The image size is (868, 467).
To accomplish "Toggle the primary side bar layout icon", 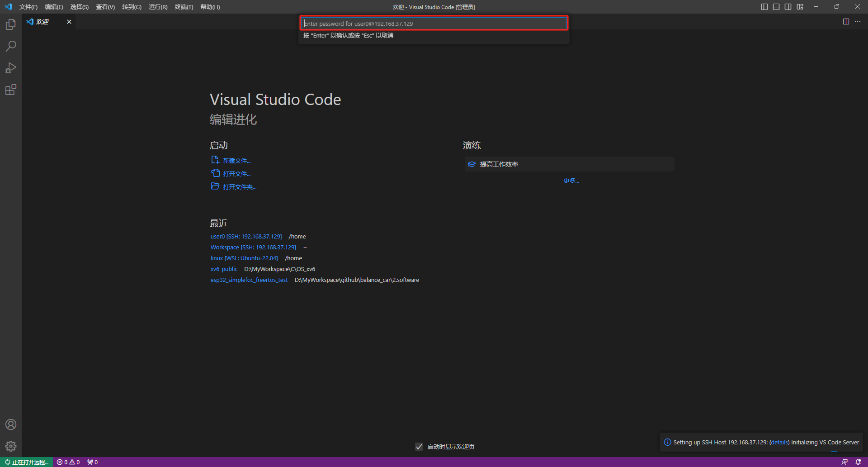I will [x=764, y=7].
